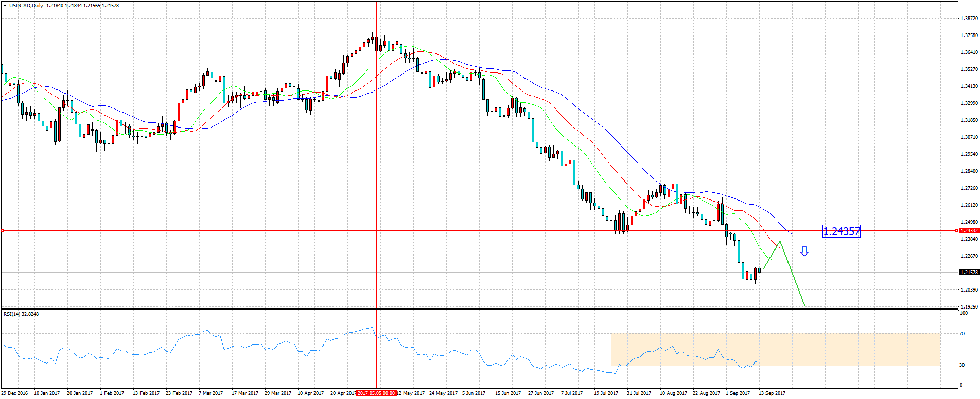Screen dimensions: 980x399
Task: Grab the left handle of the red line
Action: 3,231
